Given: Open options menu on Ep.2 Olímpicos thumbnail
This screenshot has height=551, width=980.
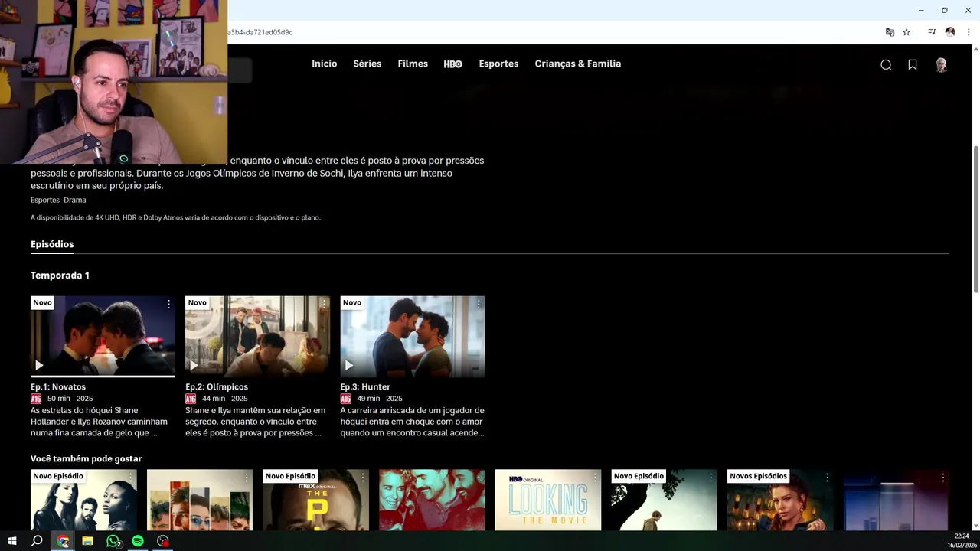Looking at the screenshot, I should [323, 304].
